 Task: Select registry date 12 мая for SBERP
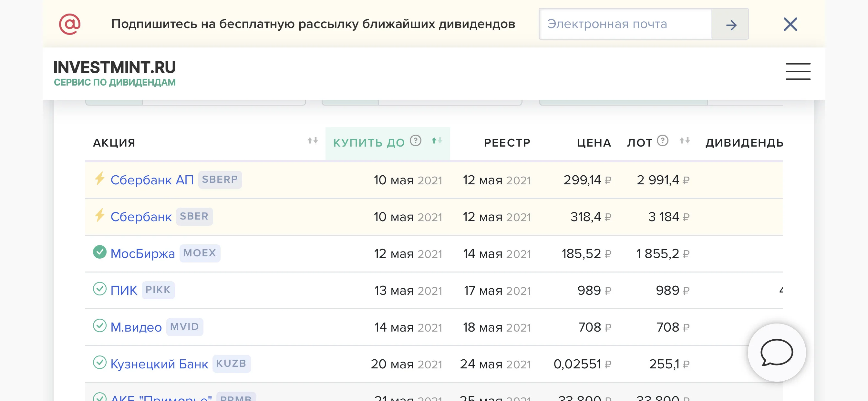click(497, 180)
